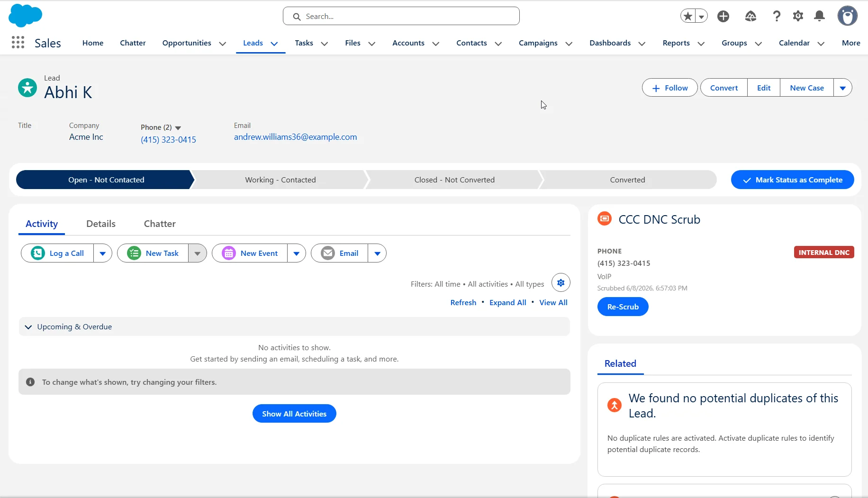Screen dimensions: 868x498
Task: Expand the Campaigns tab dropdown chevron
Action: pyautogui.click(x=569, y=44)
